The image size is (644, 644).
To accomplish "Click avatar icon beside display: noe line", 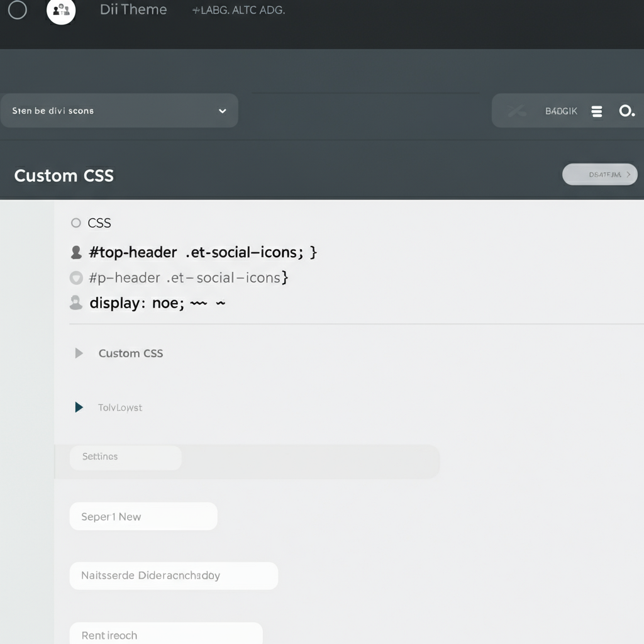I will pyautogui.click(x=76, y=303).
